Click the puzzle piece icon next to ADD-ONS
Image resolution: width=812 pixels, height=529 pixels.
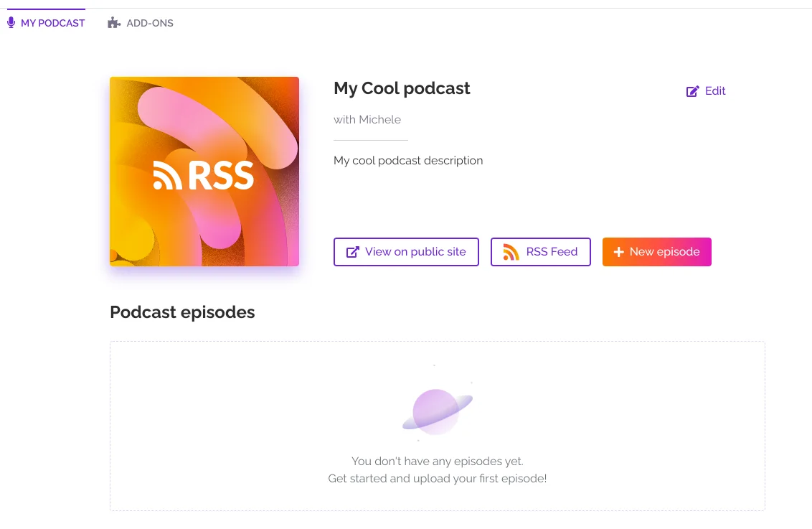(113, 22)
